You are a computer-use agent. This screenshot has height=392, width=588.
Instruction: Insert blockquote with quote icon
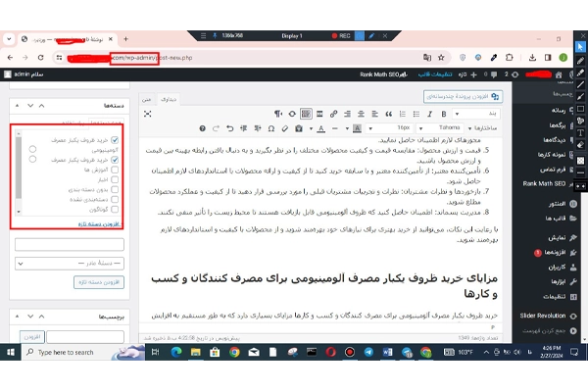point(388,114)
